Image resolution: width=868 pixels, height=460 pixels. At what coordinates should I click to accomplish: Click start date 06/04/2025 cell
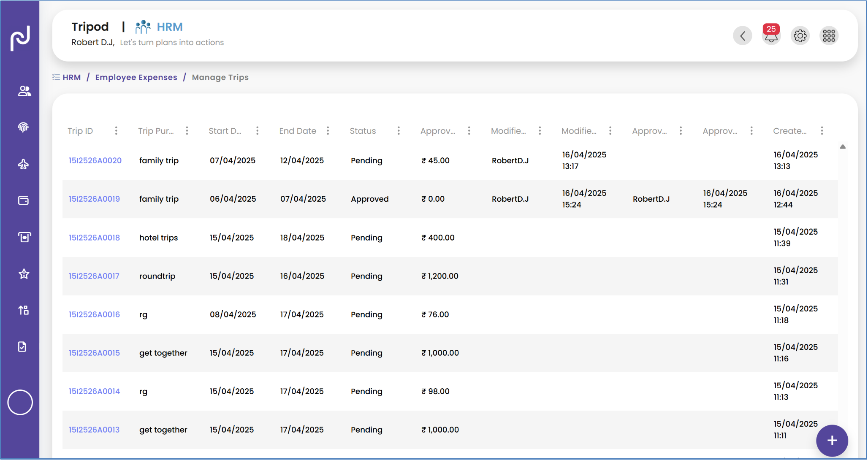[233, 199]
